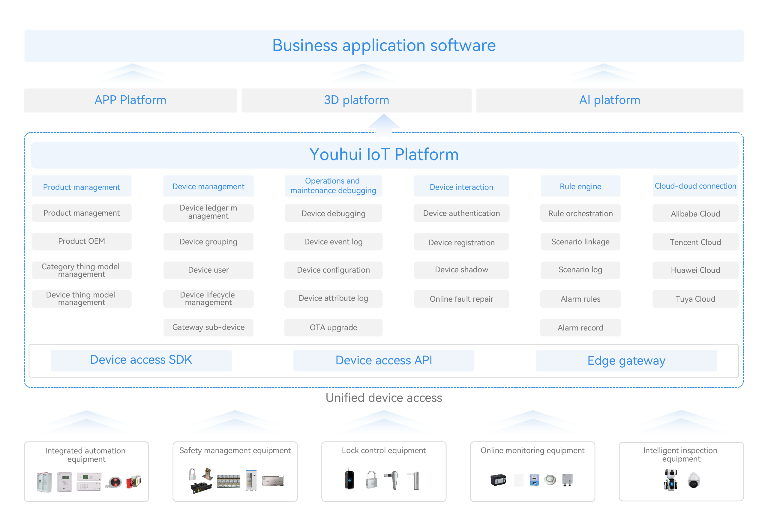The image size is (768, 532).
Task: Select the OTA upgrade item
Action: click(333, 327)
